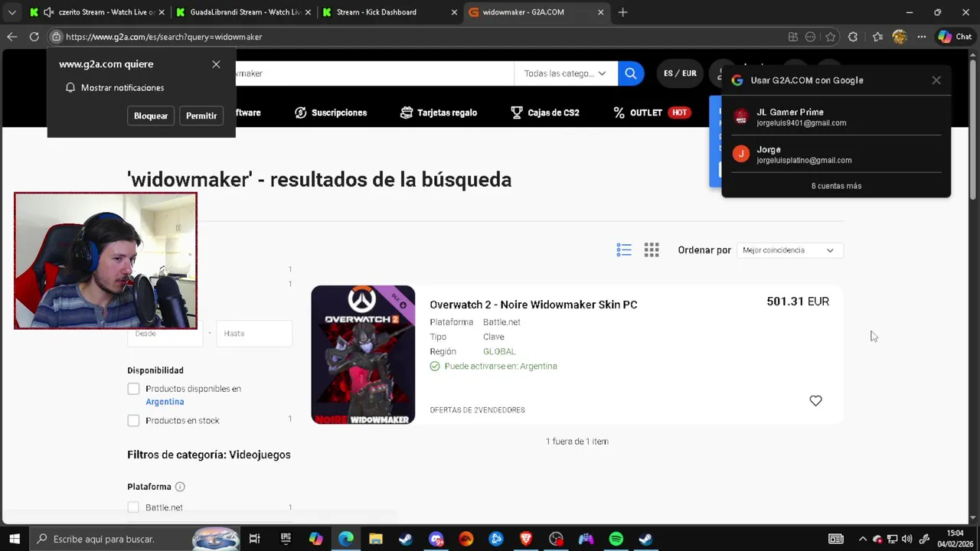Viewport: 980px width, 551px height.
Task: Click the browser address bar URL
Action: [x=164, y=37]
